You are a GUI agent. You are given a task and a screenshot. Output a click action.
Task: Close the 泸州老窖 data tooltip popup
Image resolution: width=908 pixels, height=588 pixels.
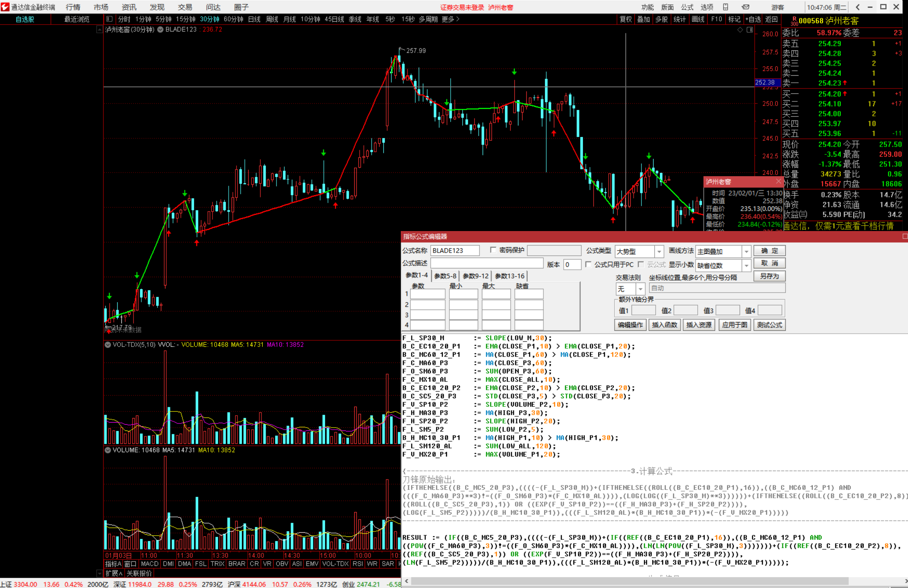click(778, 182)
